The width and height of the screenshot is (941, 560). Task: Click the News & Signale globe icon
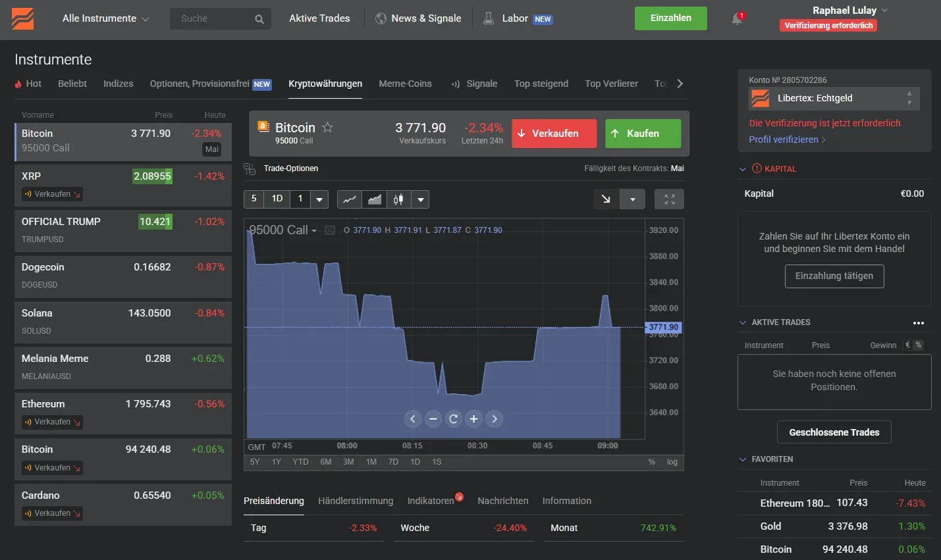(381, 18)
